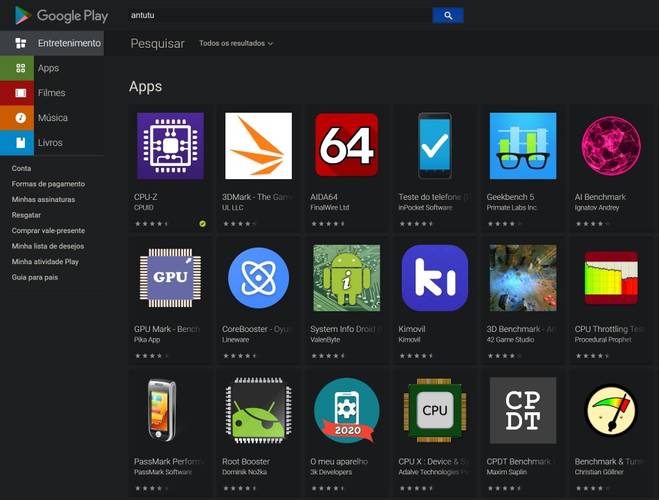The width and height of the screenshot is (659, 500).
Task: Open the GPU Mark app icon
Action: [170, 278]
